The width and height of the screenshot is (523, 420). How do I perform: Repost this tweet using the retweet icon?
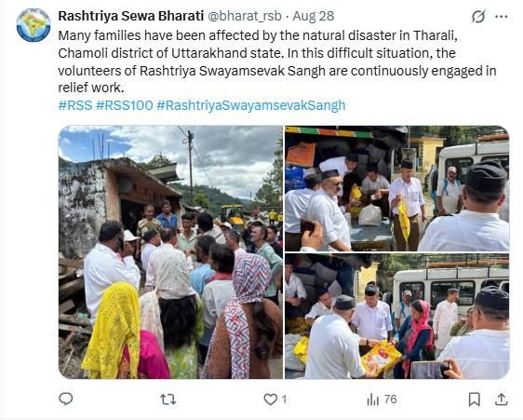pyautogui.click(x=168, y=400)
